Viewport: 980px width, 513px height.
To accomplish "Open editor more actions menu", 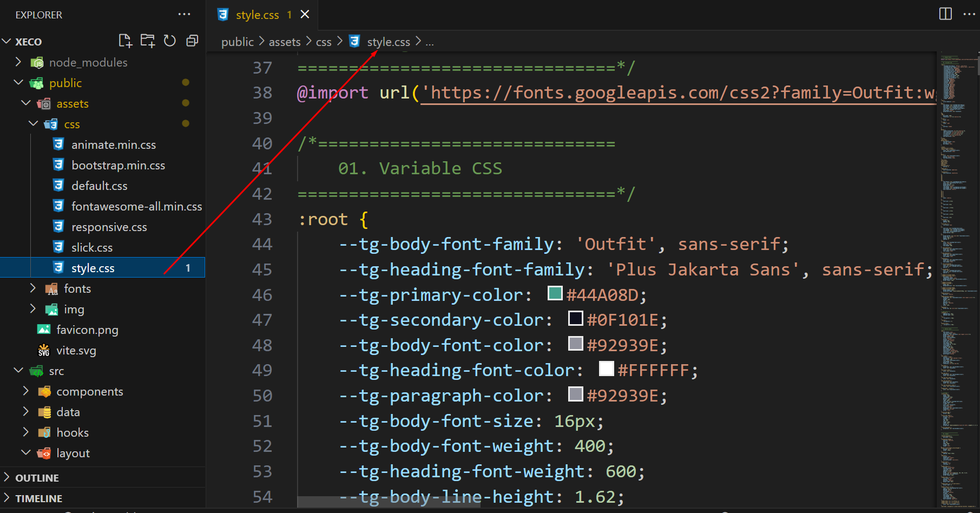I will (x=969, y=14).
